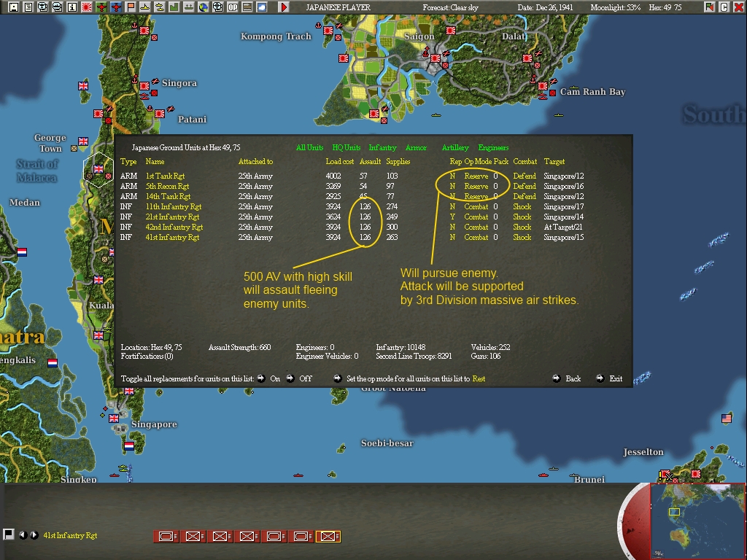Click the red play end-turn arrow

284,7
